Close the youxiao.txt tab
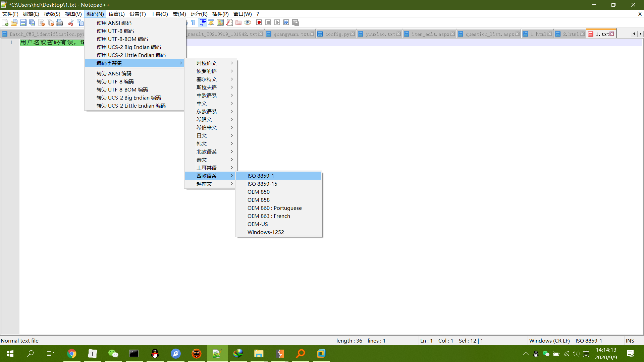 pyautogui.click(x=398, y=34)
